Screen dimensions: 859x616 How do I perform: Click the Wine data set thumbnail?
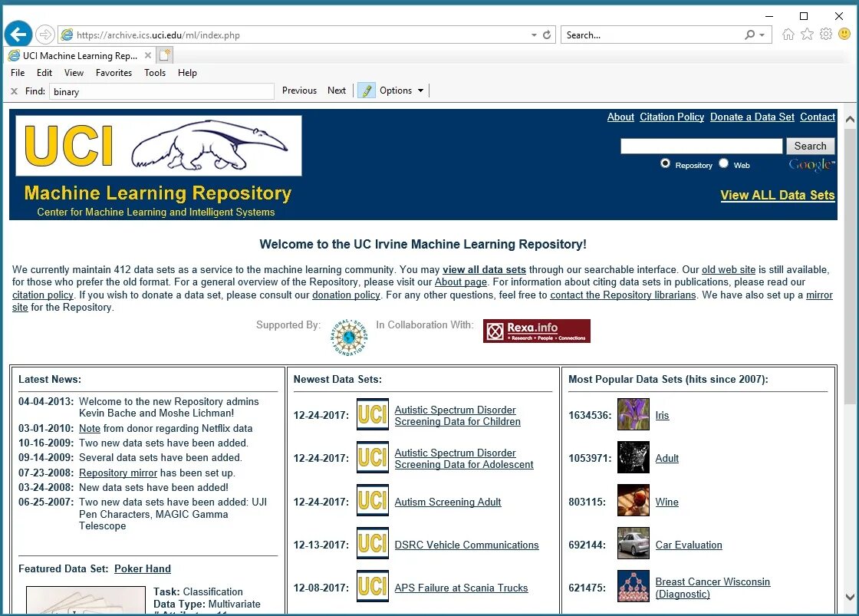(x=634, y=500)
